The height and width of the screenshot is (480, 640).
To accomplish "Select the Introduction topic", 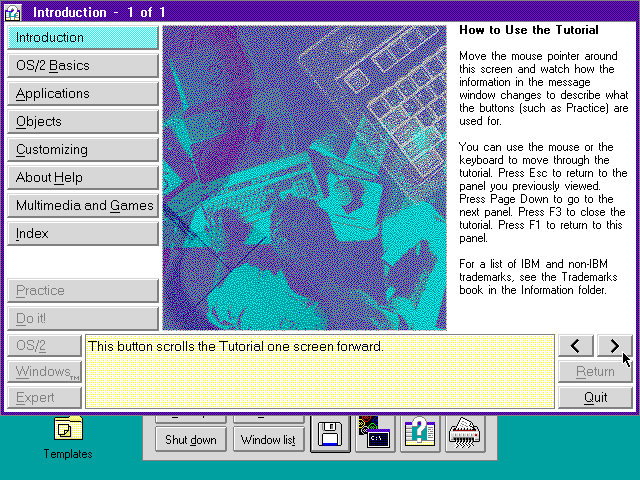I will click(83, 38).
